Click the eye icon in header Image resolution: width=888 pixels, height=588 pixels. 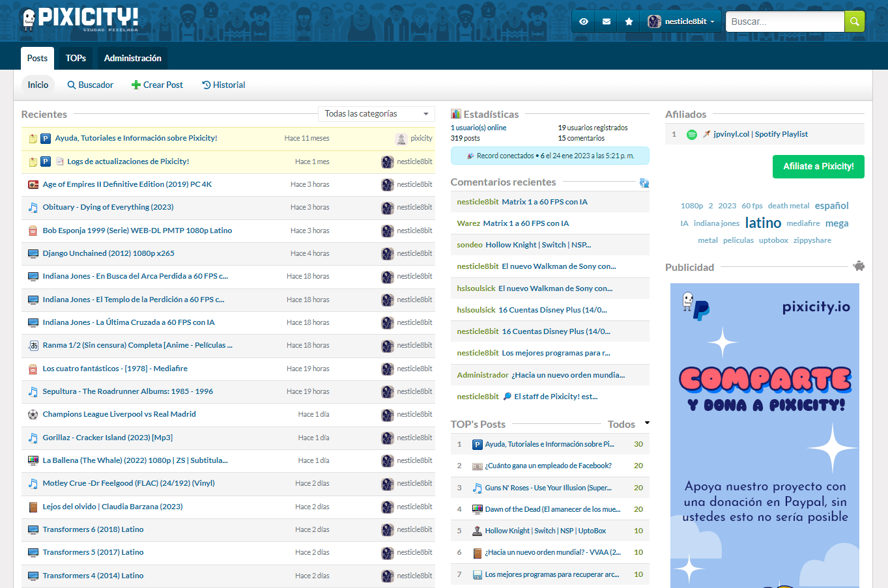[584, 21]
